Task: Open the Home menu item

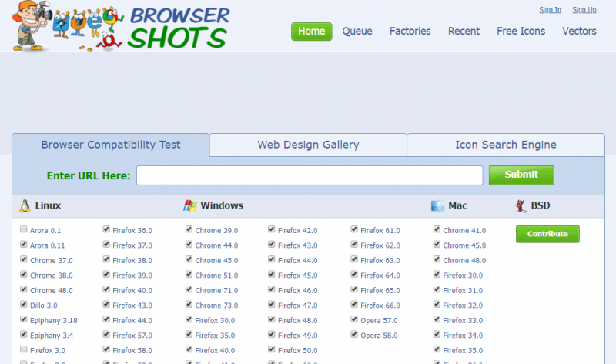Action: tap(312, 32)
